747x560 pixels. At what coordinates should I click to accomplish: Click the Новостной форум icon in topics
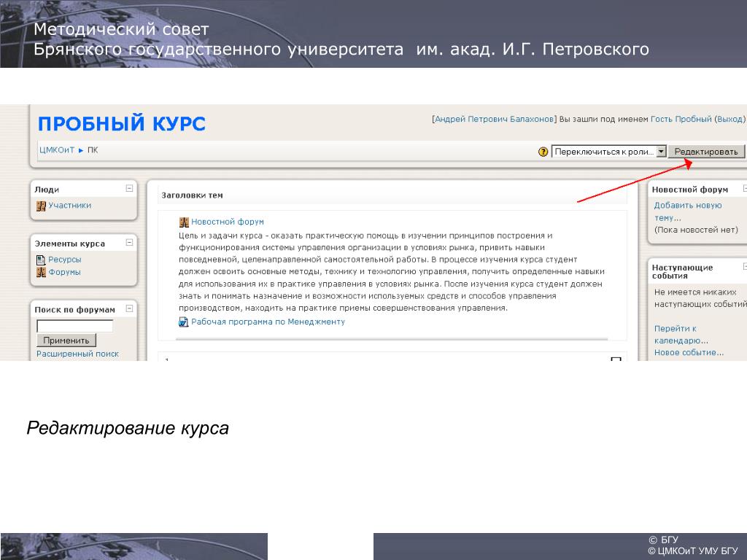184,222
